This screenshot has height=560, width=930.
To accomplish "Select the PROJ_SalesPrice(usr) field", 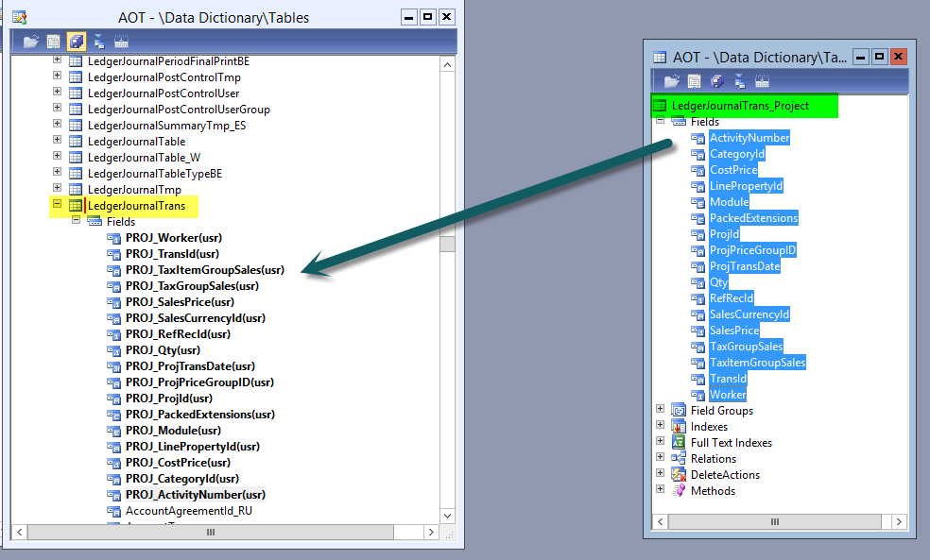I will pyautogui.click(x=180, y=302).
